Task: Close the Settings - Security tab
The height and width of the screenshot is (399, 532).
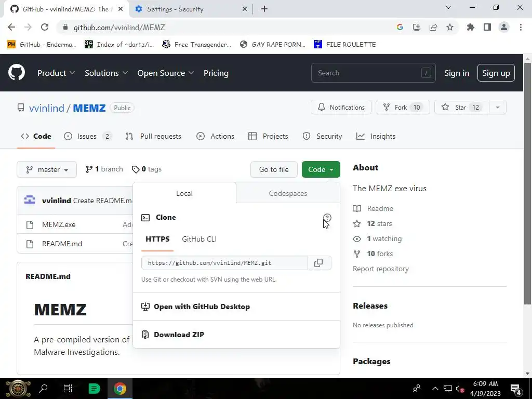Action: point(245,9)
